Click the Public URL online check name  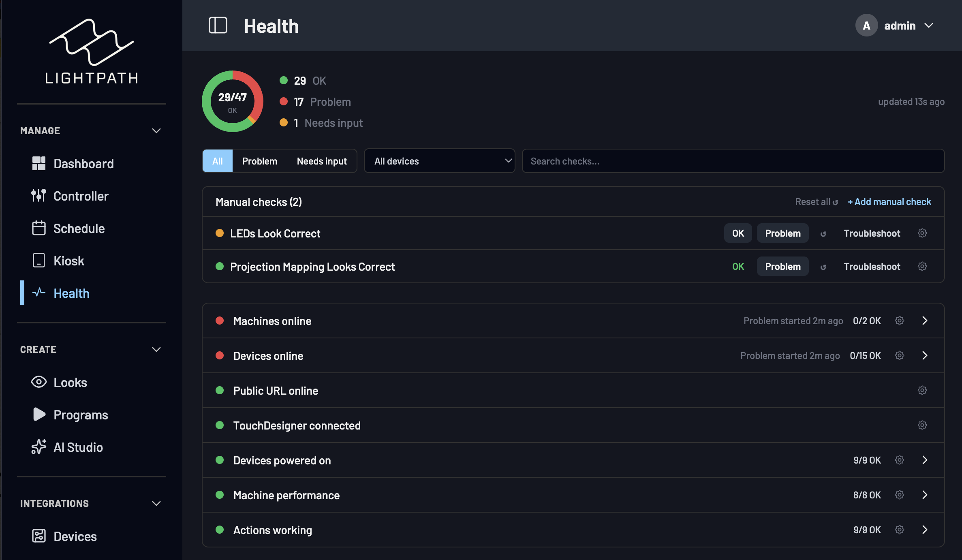coord(276,391)
